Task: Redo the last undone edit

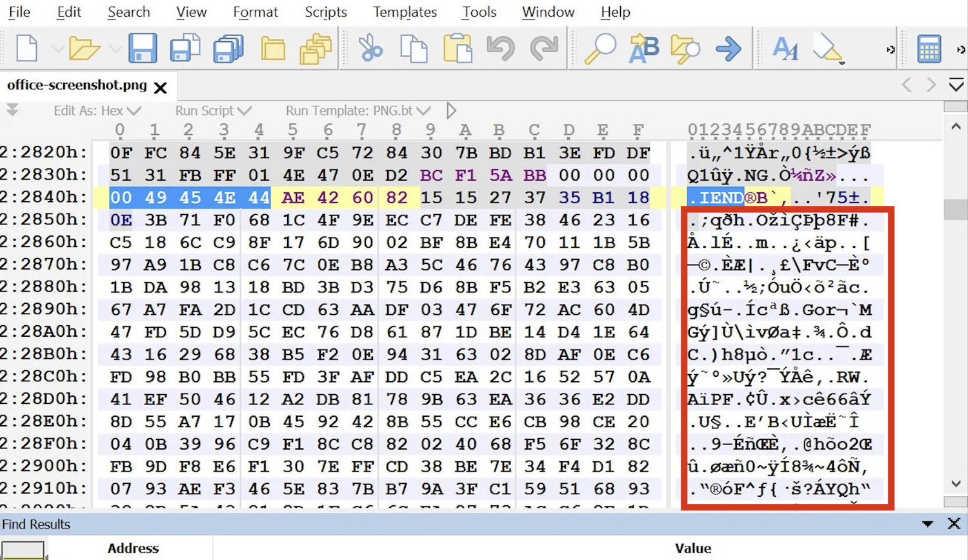Action: tap(544, 48)
